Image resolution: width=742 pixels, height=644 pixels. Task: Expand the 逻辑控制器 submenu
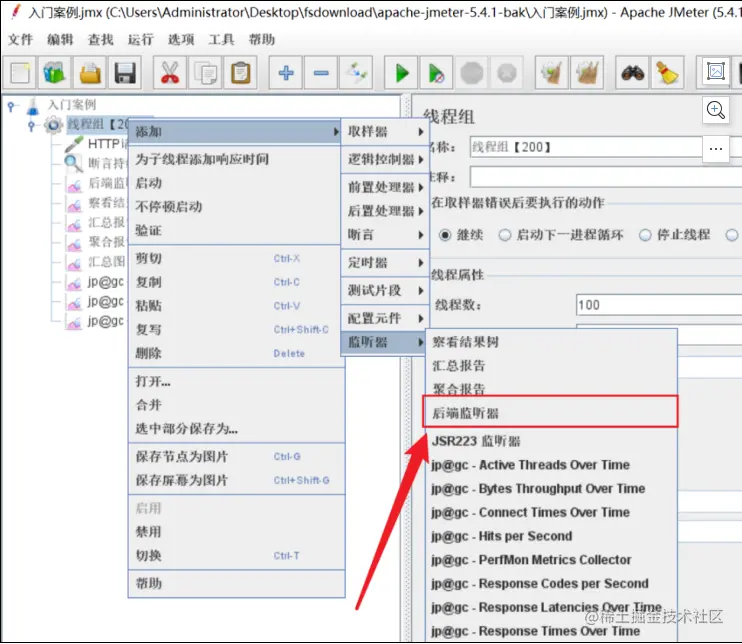click(x=385, y=159)
